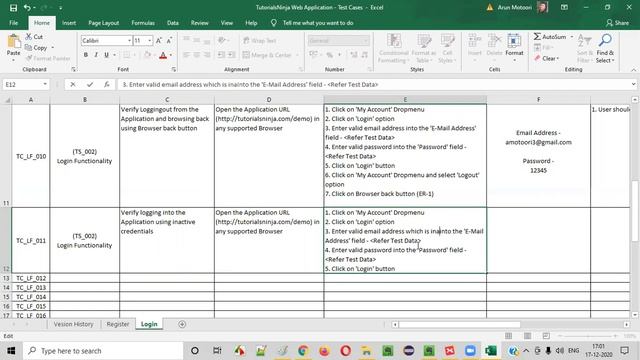Open the File menu
The image size is (640, 360).
(13, 23)
